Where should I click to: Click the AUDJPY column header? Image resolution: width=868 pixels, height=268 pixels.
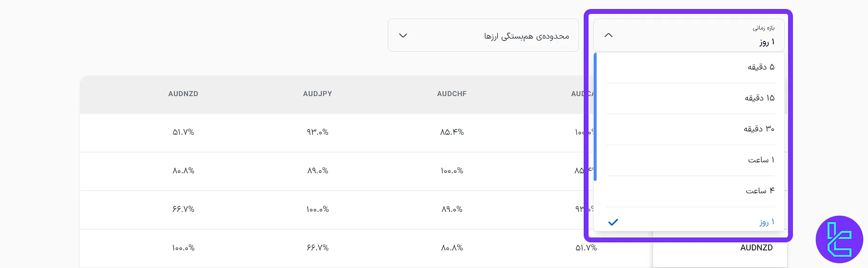click(318, 94)
